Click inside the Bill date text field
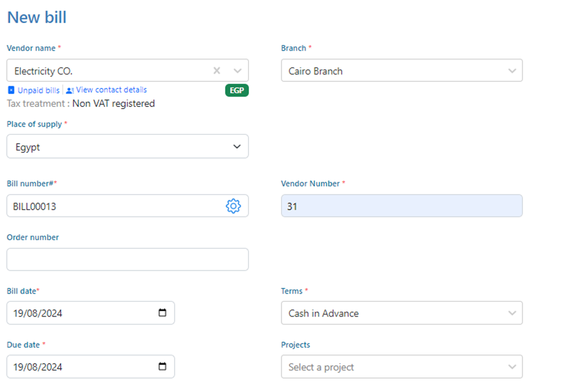 (x=76, y=313)
